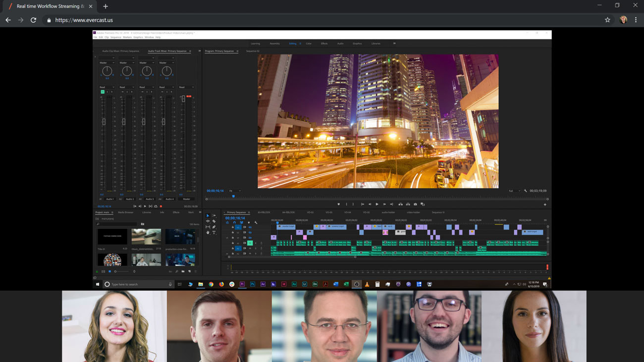This screenshot has height=362, width=644.
Task: Click the Export Frame camera icon
Action: [415, 204]
